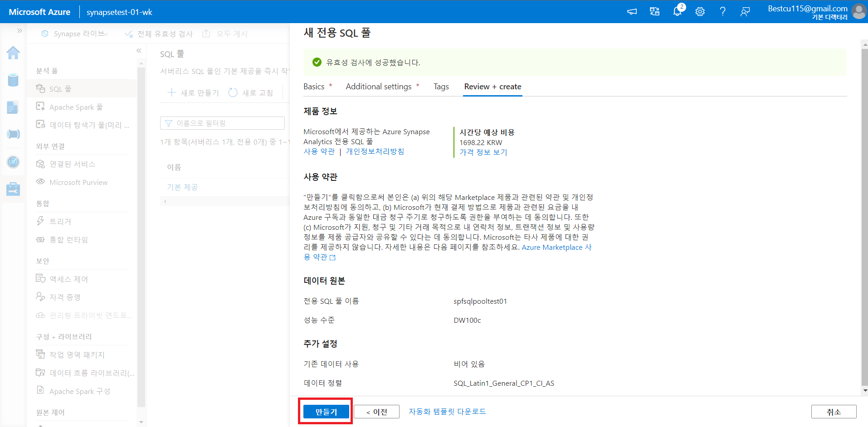Open the 개인정보처리방침 link
The height and width of the screenshot is (427, 868).
[375, 151]
